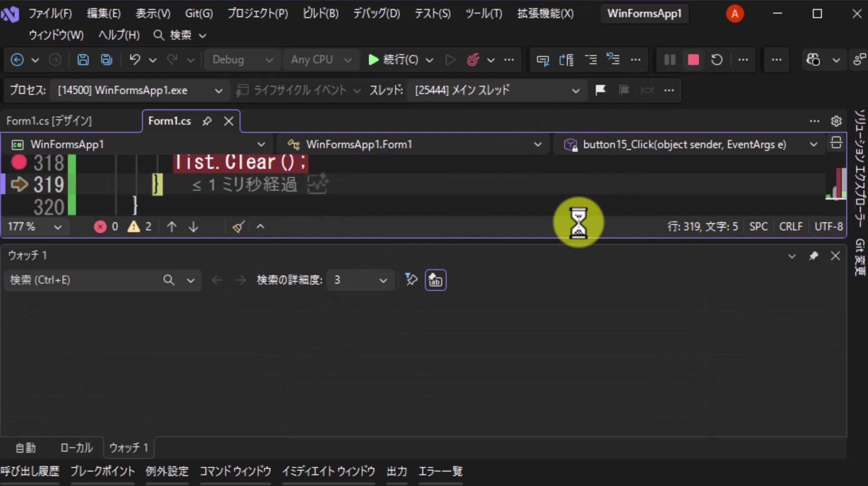This screenshot has width=868, height=486.
Task: Continue execution with 続行(C) button
Action: pos(393,60)
